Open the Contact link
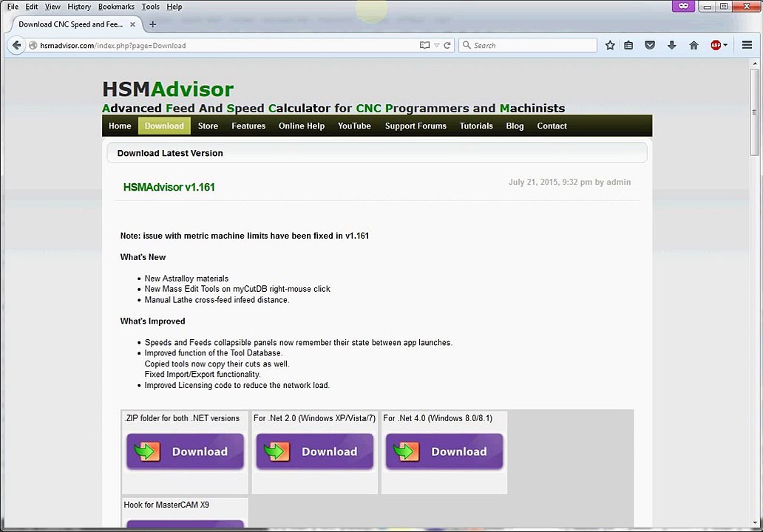Screen dimensions: 763x532 point(552,126)
